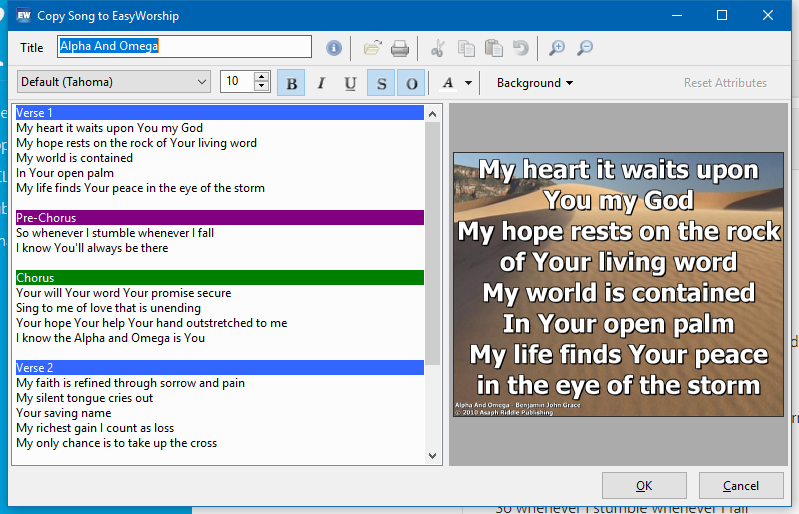Click the lyrics scrollbar up arrow
This screenshot has width=799, height=514.
coord(433,114)
